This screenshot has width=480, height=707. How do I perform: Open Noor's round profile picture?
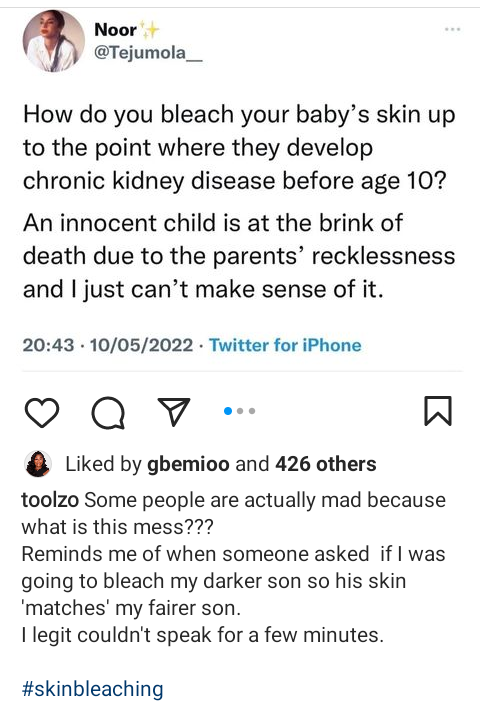54,41
